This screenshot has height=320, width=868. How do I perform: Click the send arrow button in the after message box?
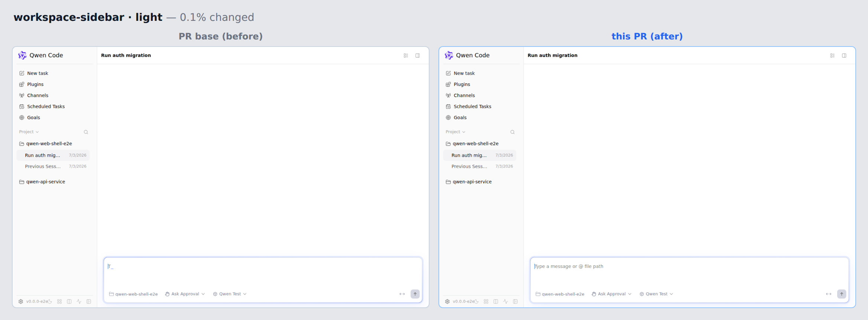(842, 294)
